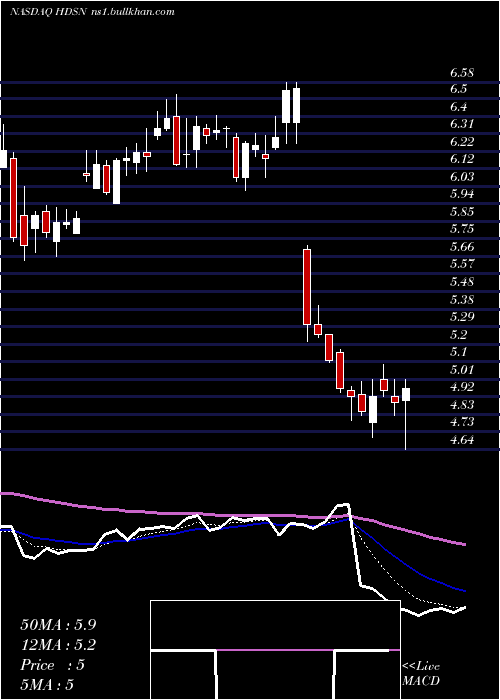Click the 5.01 price axis label

click(462, 369)
